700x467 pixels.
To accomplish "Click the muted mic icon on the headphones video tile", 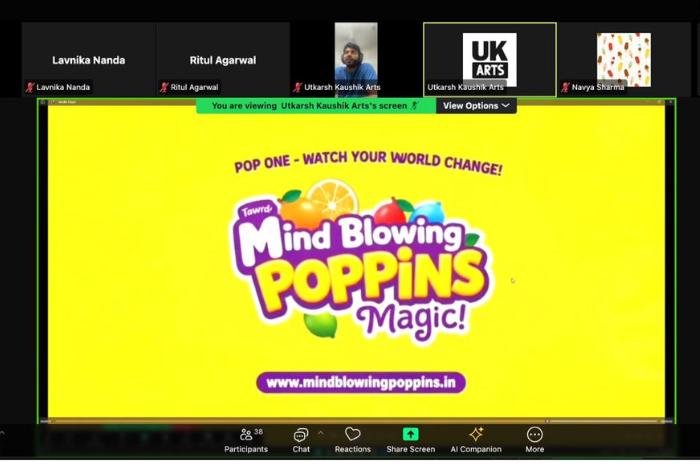I will [298, 87].
